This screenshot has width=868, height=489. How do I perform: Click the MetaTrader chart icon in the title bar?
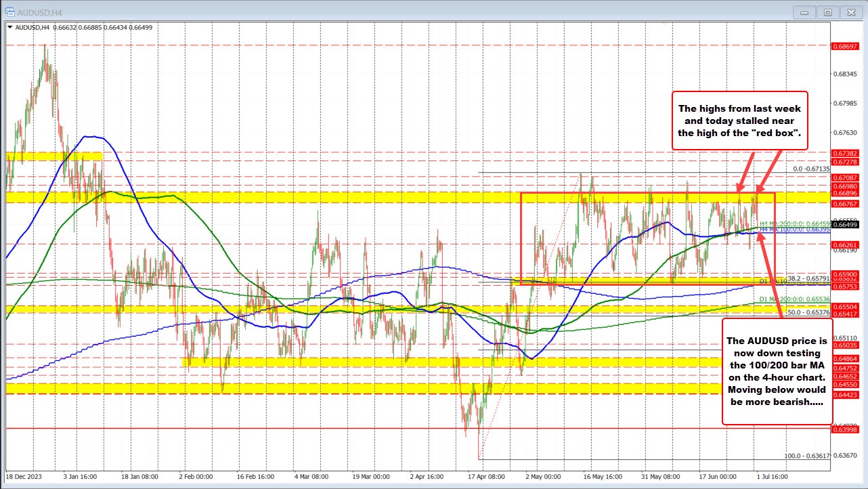pyautogui.click(x=9, y=12)
